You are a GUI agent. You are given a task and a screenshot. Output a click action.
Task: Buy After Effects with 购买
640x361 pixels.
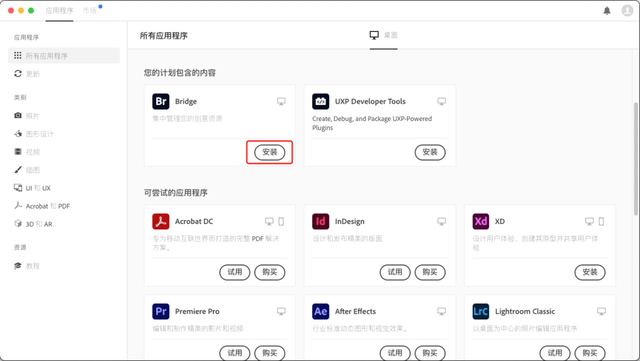[x=430, y=353]
